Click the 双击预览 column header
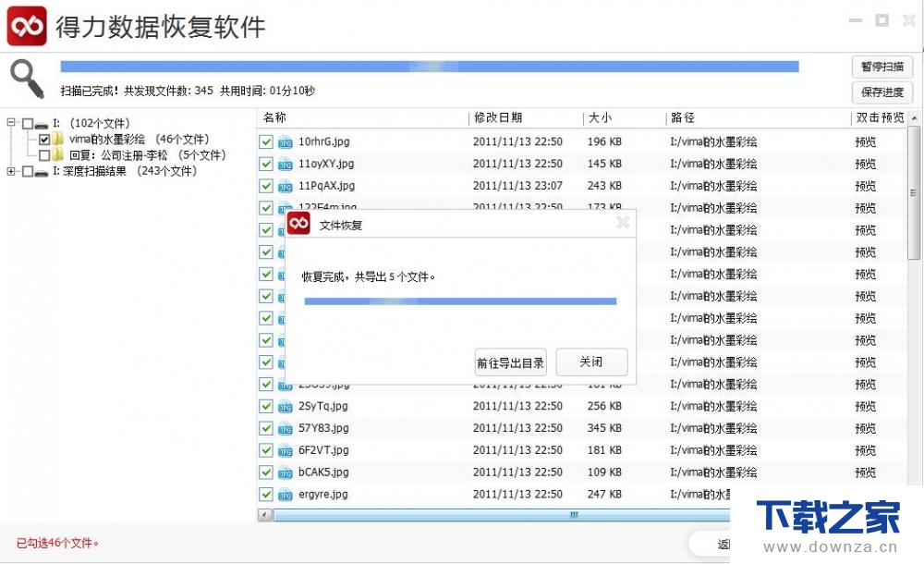 880,117
